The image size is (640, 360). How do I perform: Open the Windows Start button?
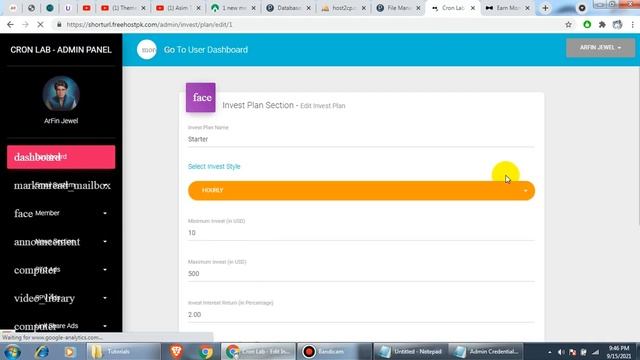pos(12,351)
